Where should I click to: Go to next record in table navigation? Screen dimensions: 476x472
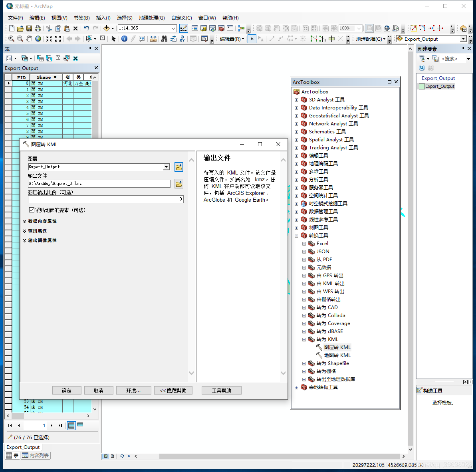pyautogui.click(x=52, y=425)
